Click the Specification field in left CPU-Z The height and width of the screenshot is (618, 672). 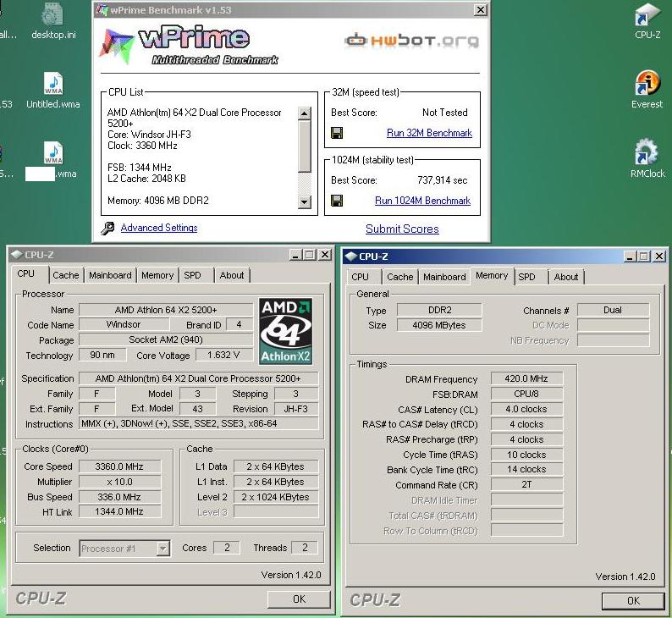(198, 378)
